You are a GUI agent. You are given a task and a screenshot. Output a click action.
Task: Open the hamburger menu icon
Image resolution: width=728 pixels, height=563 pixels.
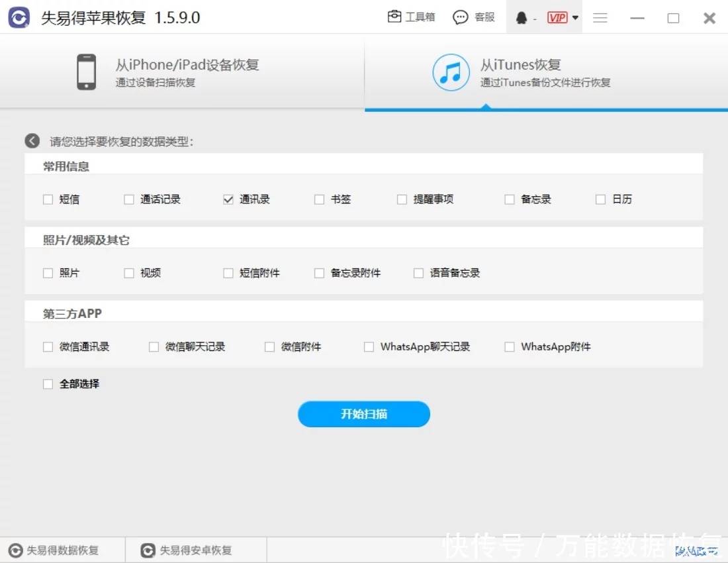(600, 17)
